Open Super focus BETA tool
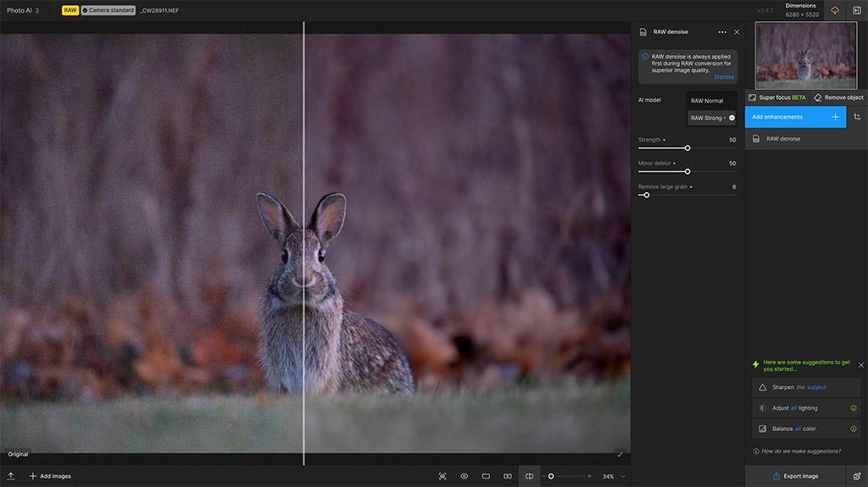The image size is (868, 487). (x=777, y=97)
